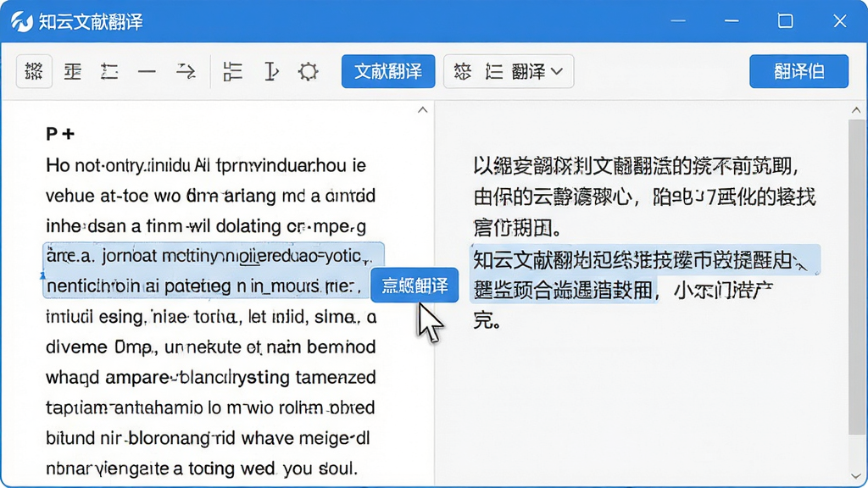Maximize the 知云文献翻译 window

click(x=786, y=21)
